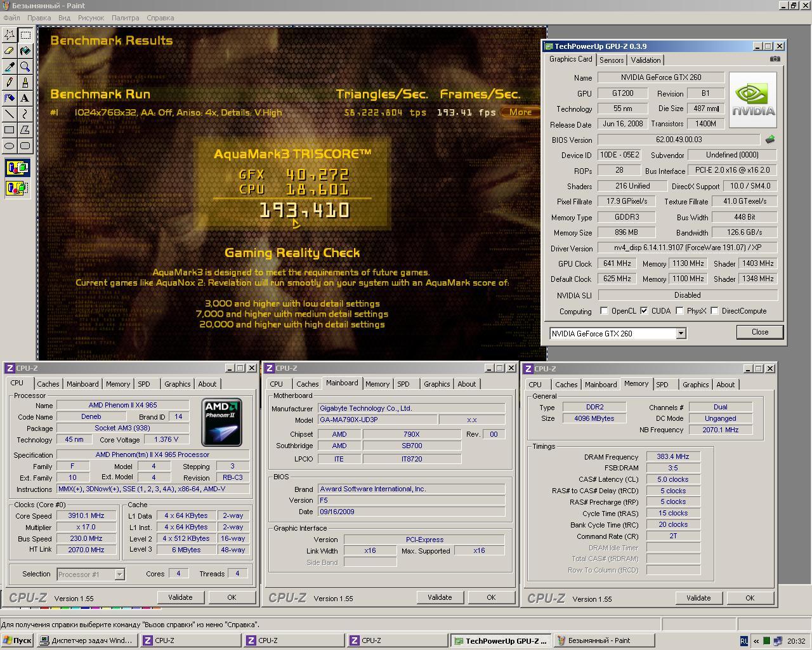Click OK in the DDR2 memory CPU-Z window
812x650 pixels.
tap(750, 598)
